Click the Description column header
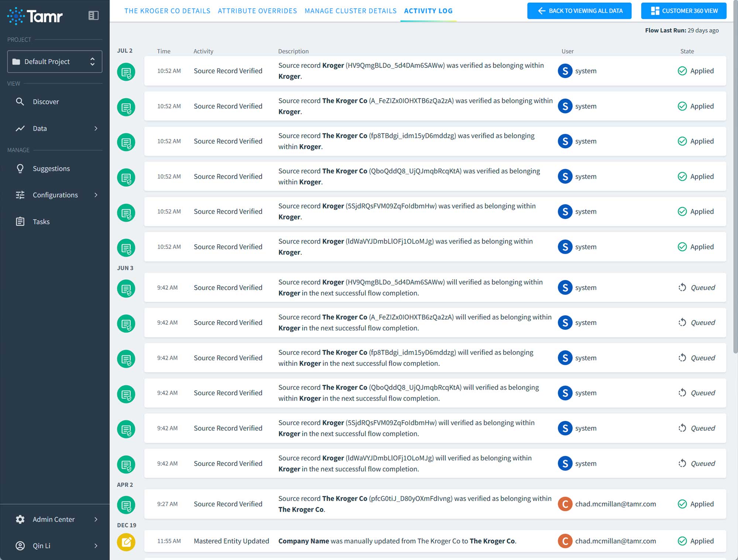The width and height of the screenshot is (738, 560). (x=293, y=51)
